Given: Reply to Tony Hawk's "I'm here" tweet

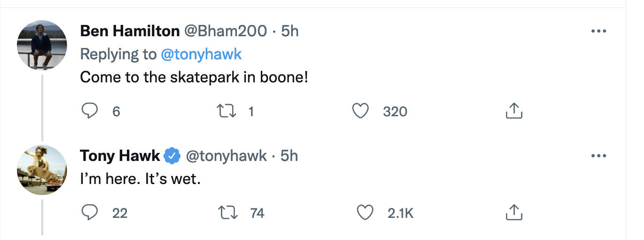Looking at the screenshot, I should coord(89,213).
